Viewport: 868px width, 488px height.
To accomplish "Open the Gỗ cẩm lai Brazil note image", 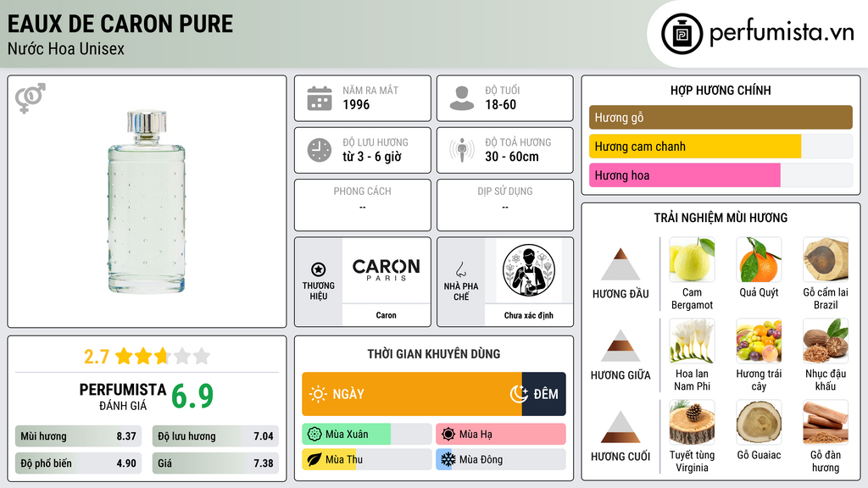I will (826, 260).
